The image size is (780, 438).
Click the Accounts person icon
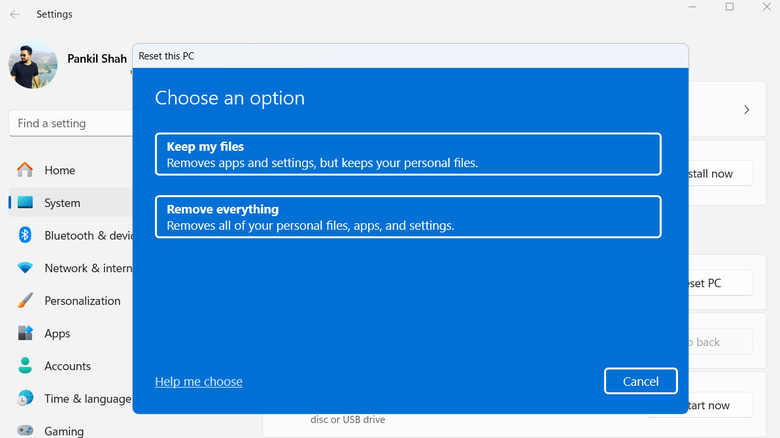click(x=25, y=366)
